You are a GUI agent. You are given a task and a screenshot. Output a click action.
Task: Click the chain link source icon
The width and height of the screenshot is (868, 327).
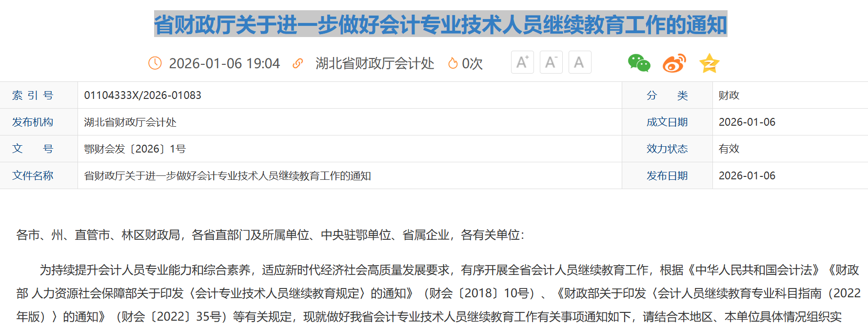click(297, 63)
